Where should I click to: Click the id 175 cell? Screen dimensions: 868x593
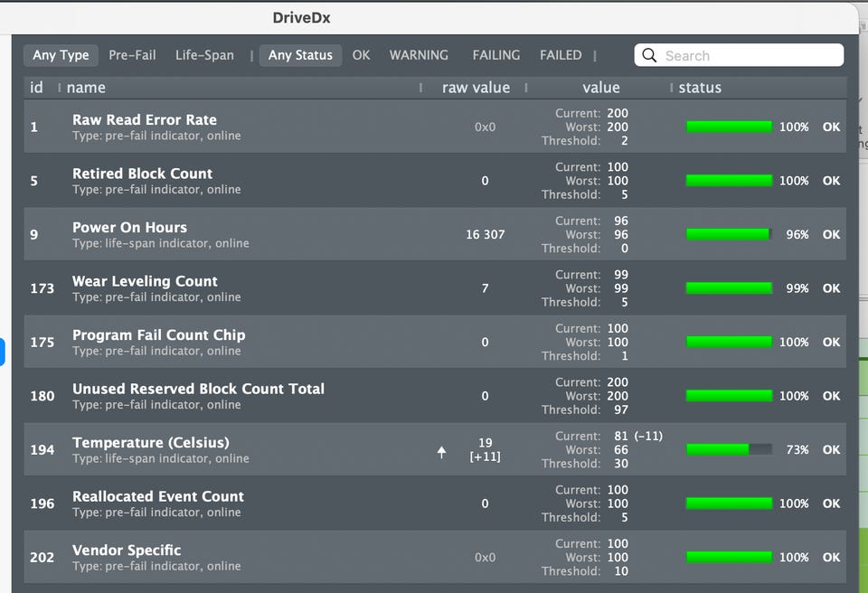42,343
